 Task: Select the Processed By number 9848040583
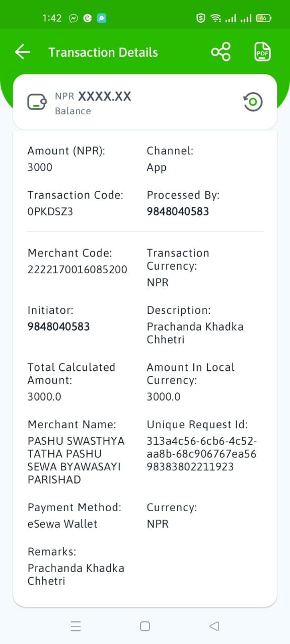click(178, 211)
